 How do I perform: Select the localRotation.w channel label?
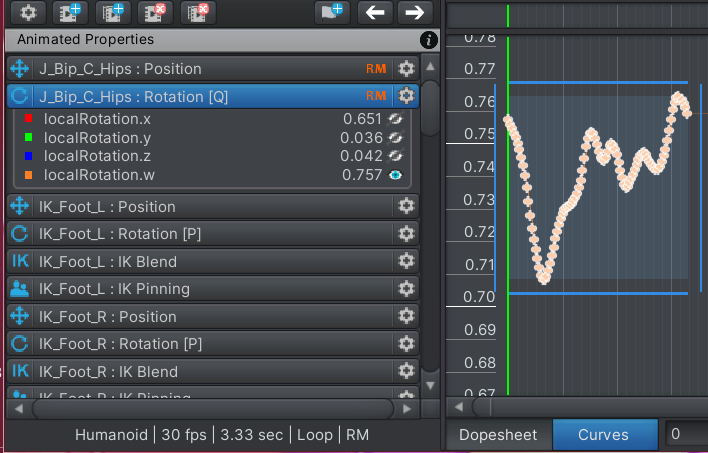point(99,175)
